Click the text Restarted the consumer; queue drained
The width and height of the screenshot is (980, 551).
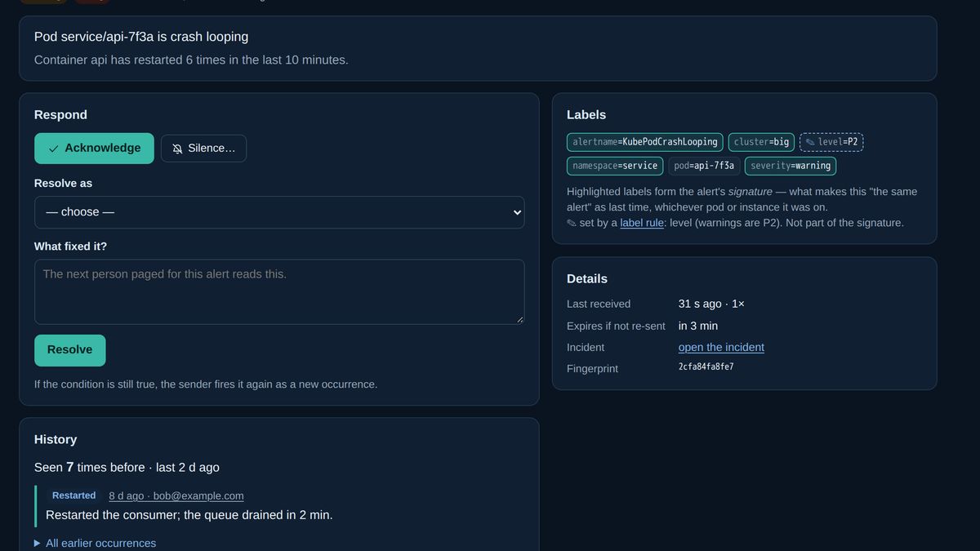coord(189,515)
